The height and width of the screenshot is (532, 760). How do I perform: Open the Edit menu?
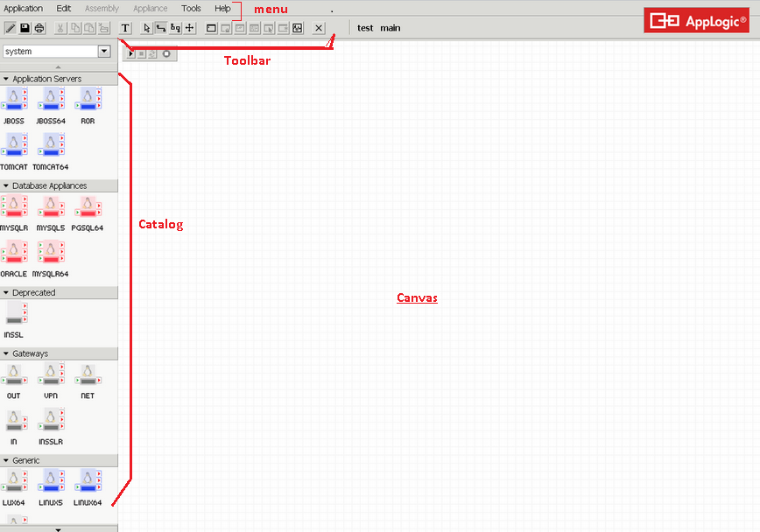pyautogui.click(x=64, y=8)
